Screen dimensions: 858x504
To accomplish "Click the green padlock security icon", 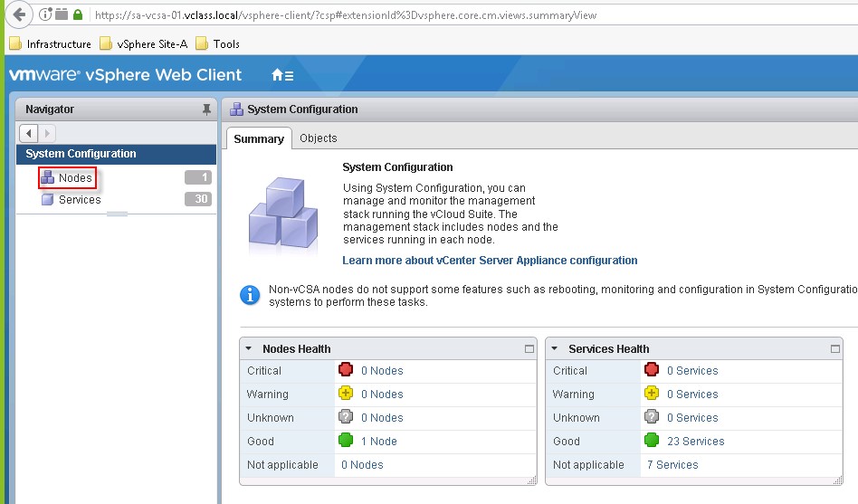I will [78, 14].
